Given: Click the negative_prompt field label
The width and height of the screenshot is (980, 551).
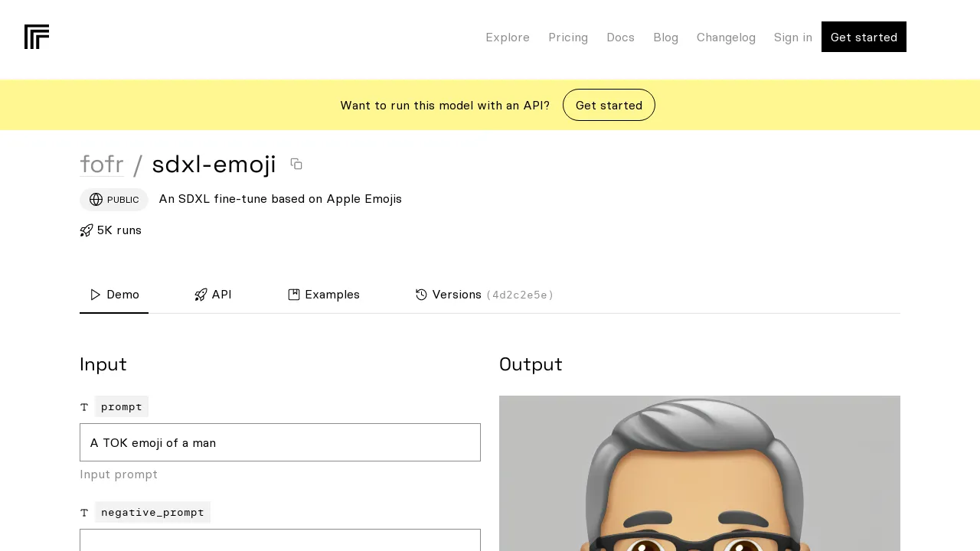Looking at the screenshot, I should [152, 512].
